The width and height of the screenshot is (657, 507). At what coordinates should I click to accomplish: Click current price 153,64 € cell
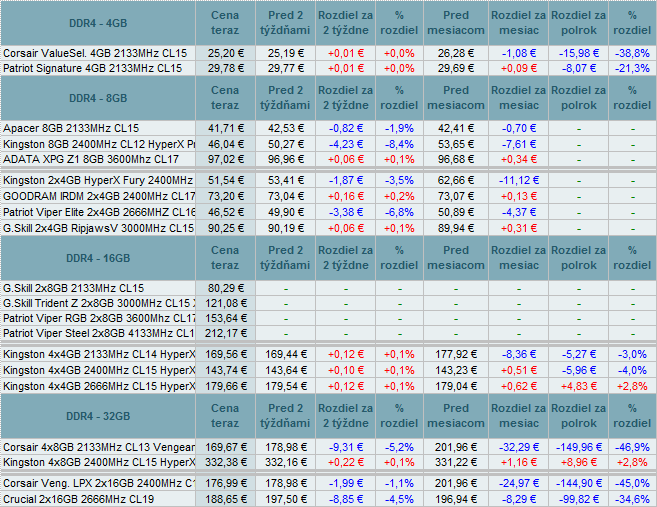pyautogui.click(x=225, y=318)
